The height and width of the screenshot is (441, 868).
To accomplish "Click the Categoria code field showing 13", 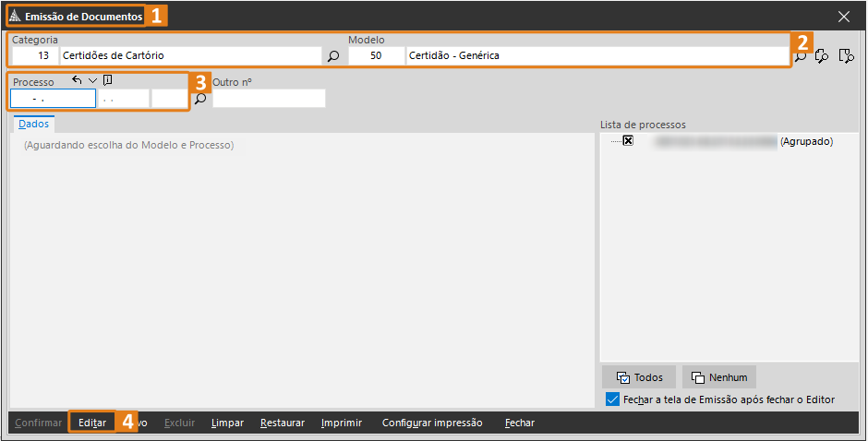I will (x=33, y=56).
